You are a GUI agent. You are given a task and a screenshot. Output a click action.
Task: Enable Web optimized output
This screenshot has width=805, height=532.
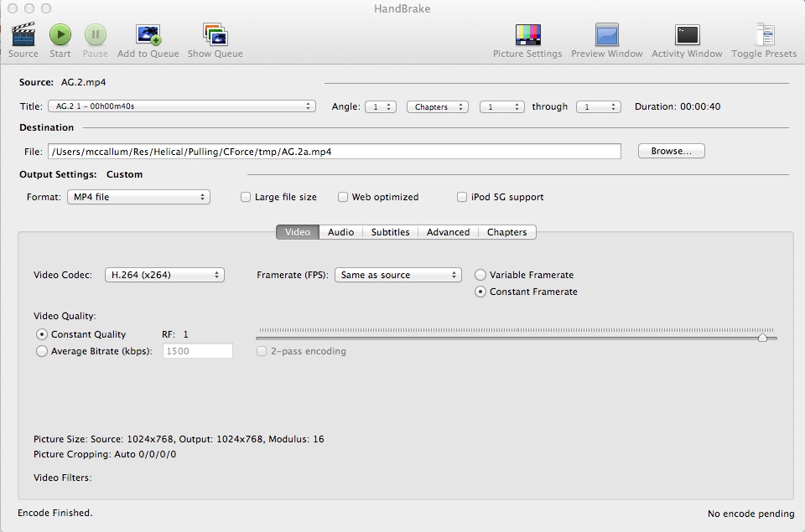(343, 197)
